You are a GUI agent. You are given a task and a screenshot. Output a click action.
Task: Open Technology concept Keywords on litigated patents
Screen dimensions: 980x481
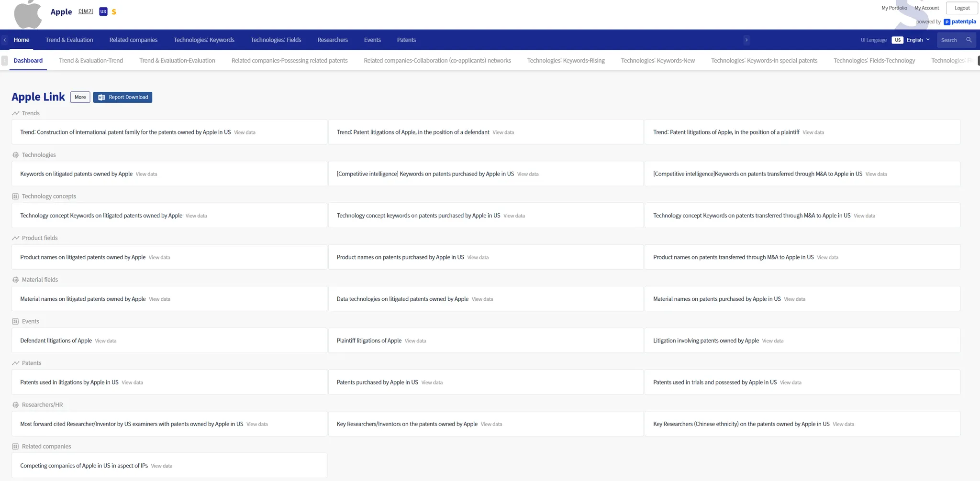(169, 215)
